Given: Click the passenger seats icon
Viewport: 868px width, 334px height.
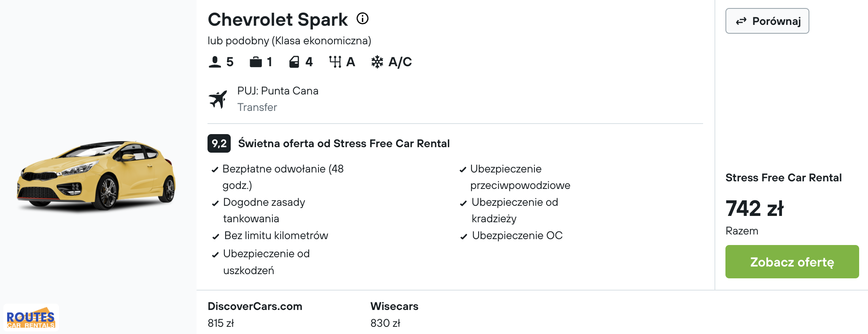Looking at the screenshot, I should click(215, 62).
